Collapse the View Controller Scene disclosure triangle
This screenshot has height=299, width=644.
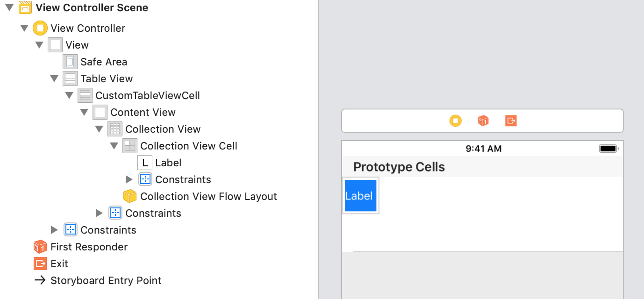(9, 7)
